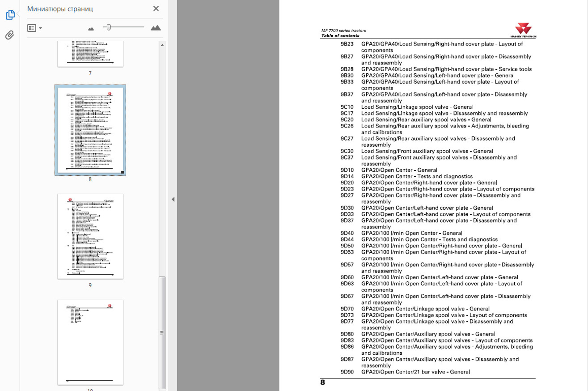The height and width of the screenshot is (391, 588).
Task: Open the Page Thumbnails sidebar icon
Action: click(10, 14)
